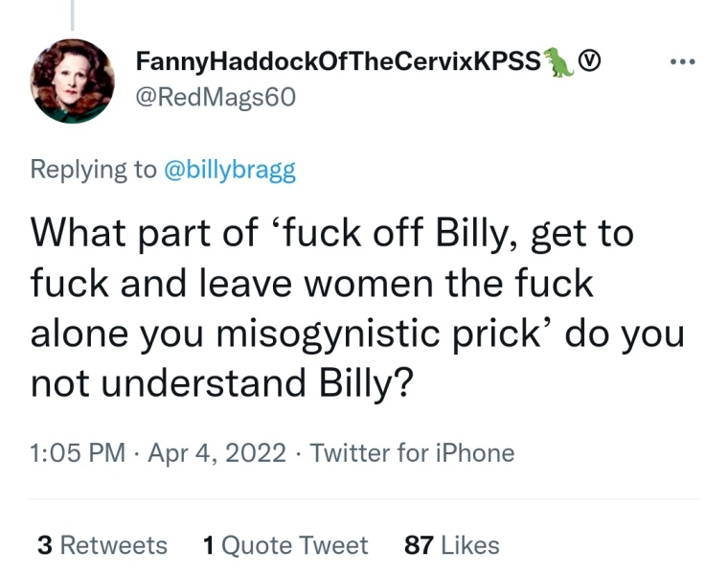View the 3 Retweets list
Viewport: 728px width, 575px height.
pyautogui.click(x=102, y=545)
